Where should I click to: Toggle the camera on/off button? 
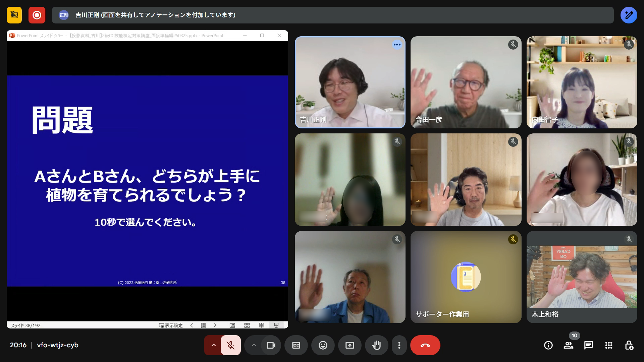[x=271, y=345]
